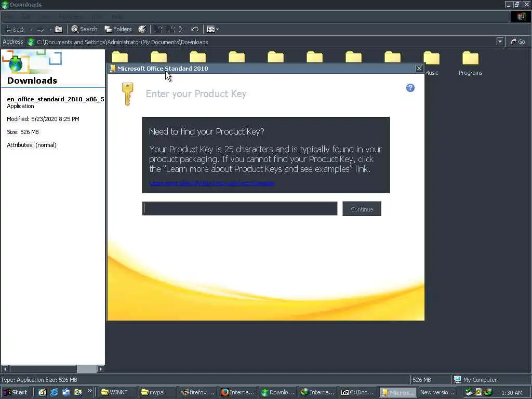
Task: Switch to the Micros... taskbar window
Action: 397,392
